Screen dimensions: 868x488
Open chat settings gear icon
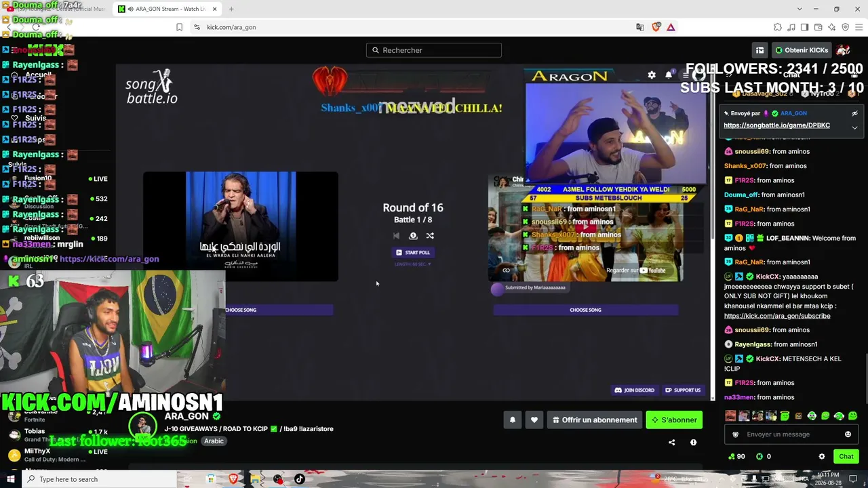pos(822,457)
